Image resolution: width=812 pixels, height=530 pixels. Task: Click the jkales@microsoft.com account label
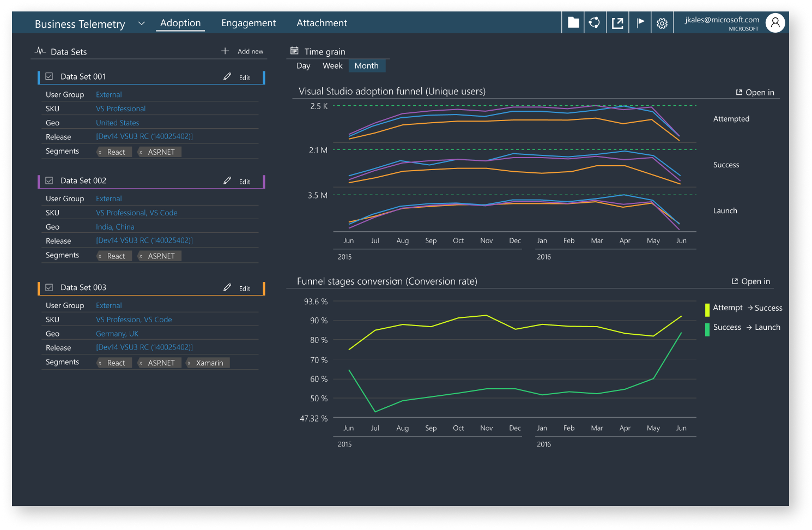(x=722, y=20)
